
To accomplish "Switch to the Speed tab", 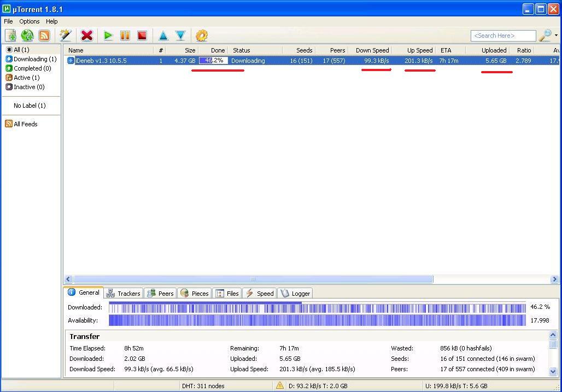I will [260, 294].
